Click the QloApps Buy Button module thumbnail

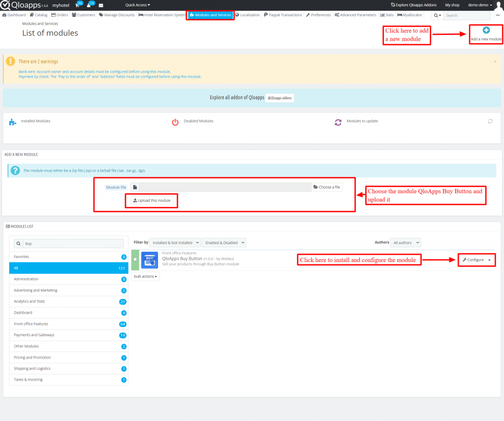point(150,260)
